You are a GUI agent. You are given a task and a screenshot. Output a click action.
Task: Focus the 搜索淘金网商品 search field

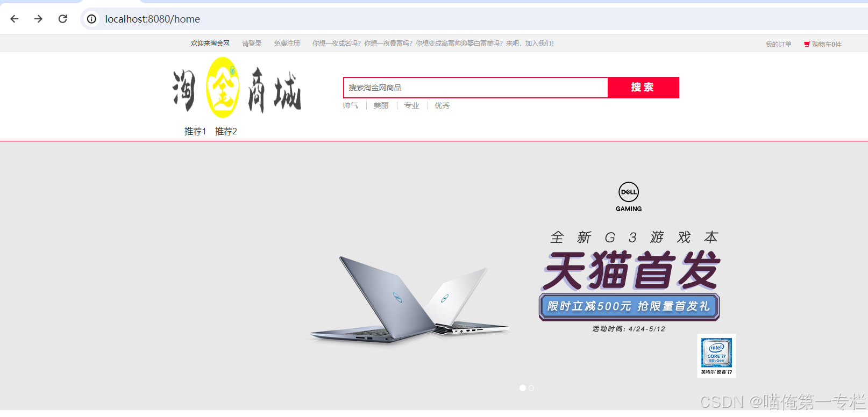475,88
